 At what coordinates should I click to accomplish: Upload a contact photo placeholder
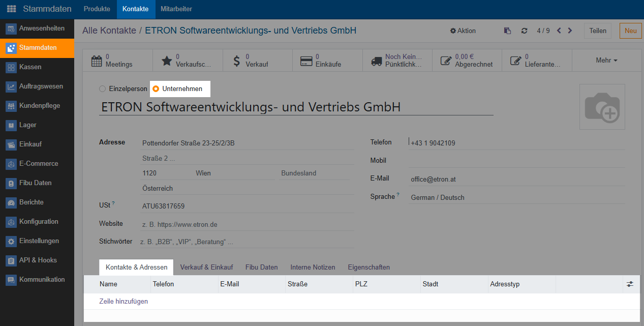pos(602,107)
